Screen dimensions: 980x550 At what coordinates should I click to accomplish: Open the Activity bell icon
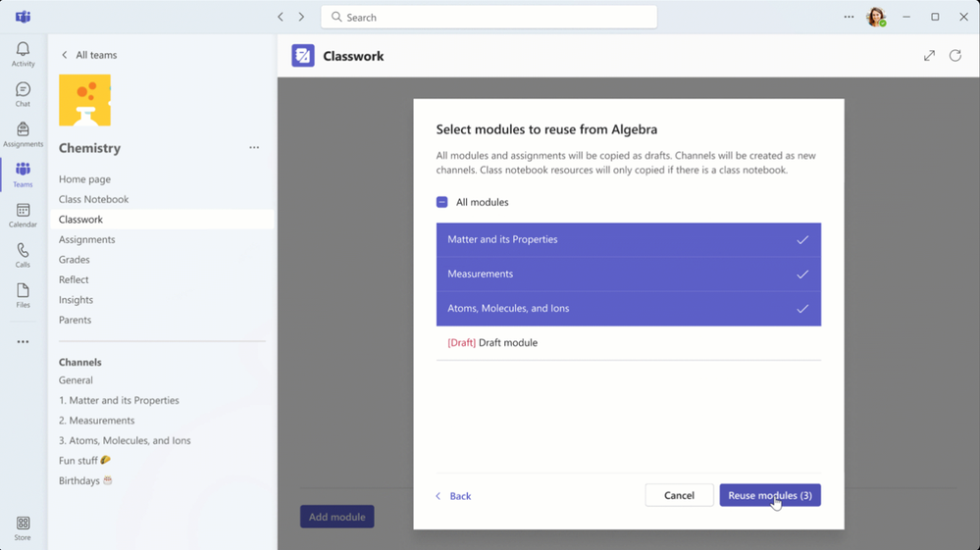23,49
